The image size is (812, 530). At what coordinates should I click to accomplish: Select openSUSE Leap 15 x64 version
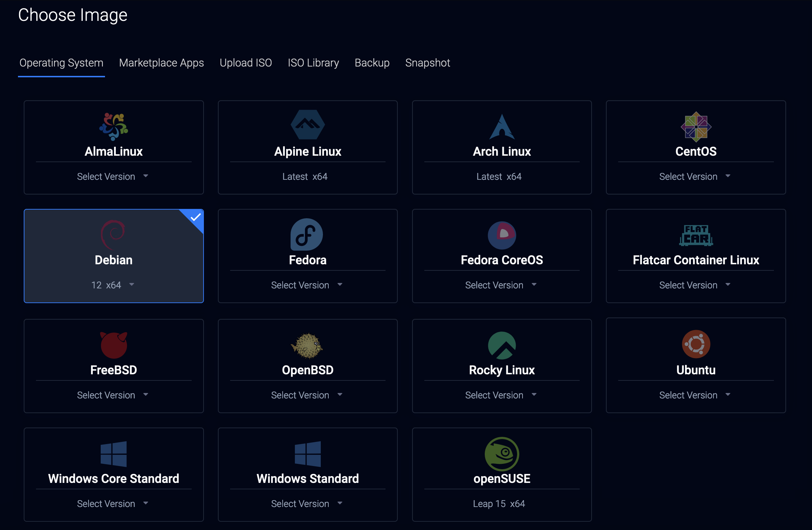[x=499, y=504]
